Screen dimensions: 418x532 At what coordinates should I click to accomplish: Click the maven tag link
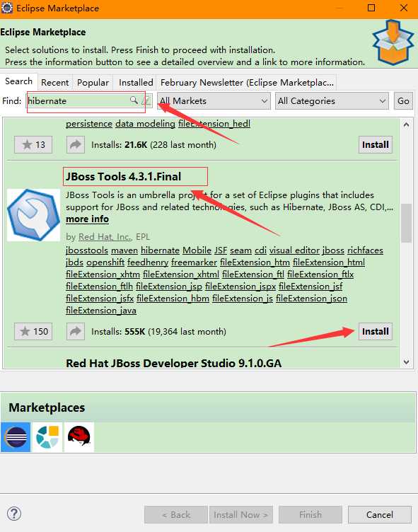click(124, 250)
